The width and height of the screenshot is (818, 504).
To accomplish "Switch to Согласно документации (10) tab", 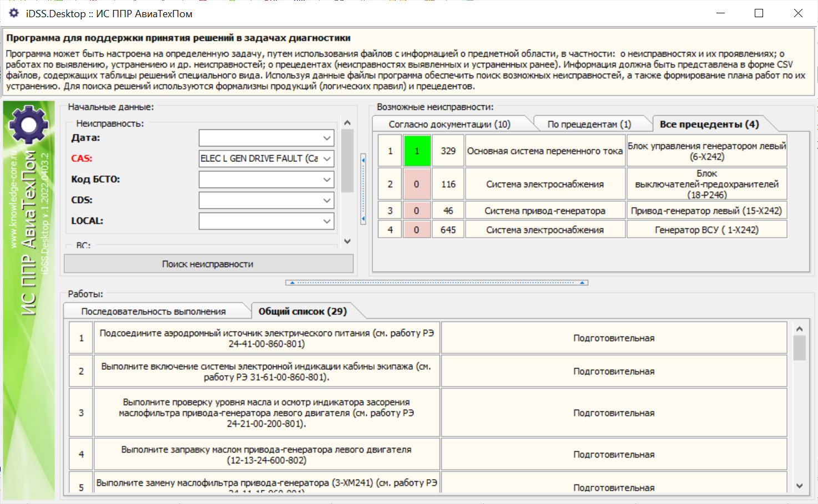I will (x=449, y=124).
